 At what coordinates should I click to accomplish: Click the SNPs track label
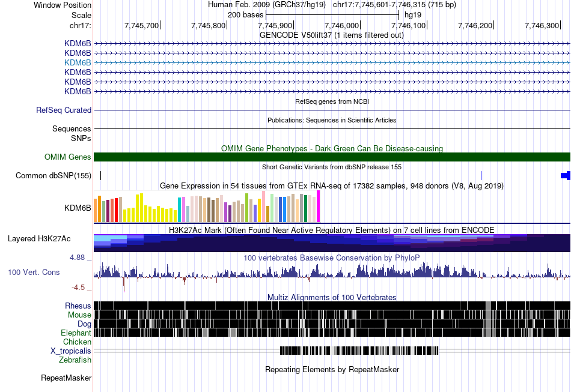coord(81,138)
